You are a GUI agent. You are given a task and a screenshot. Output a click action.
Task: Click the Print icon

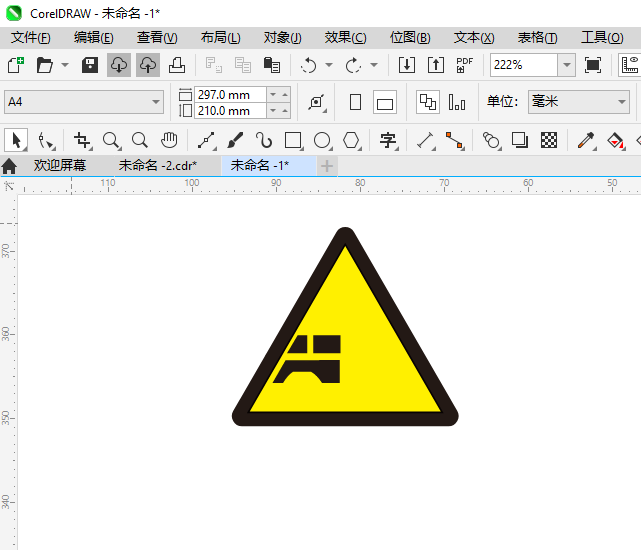click(177, 65)
